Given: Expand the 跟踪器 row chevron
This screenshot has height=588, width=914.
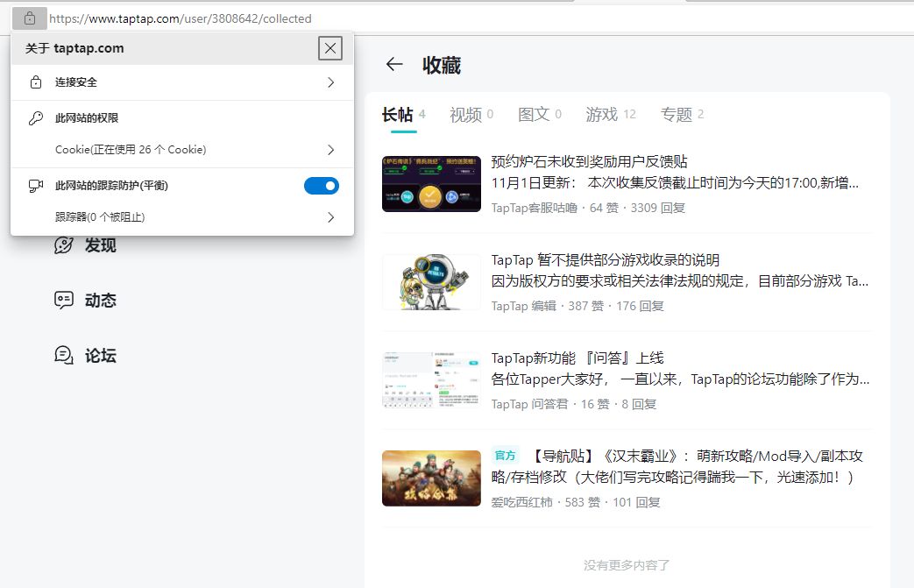Looking at the screenshot, I should coord(330,217).
